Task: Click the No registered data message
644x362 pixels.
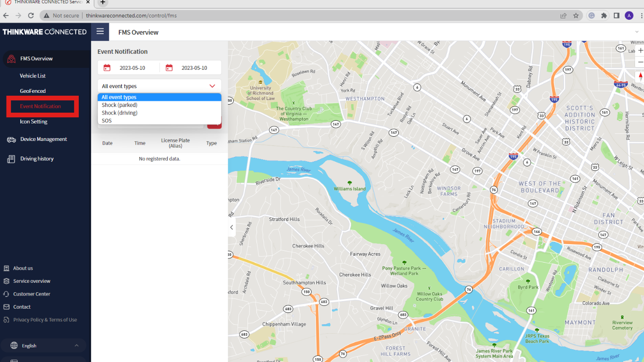Action: pos(159,159)
